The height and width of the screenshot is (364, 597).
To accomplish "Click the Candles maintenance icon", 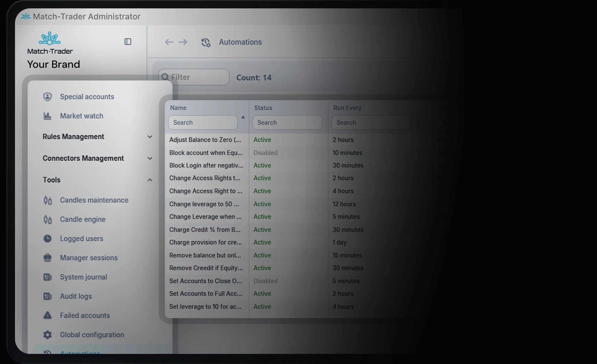I will pos(48,200).
